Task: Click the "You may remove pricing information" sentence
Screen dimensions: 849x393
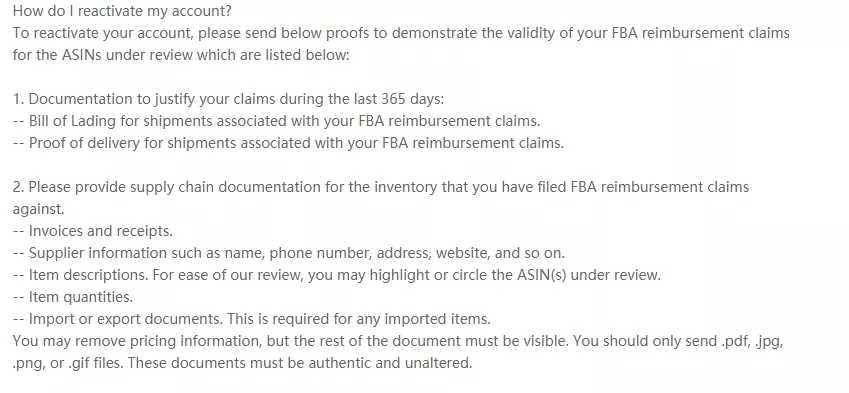Action: (x=290, y=342)
